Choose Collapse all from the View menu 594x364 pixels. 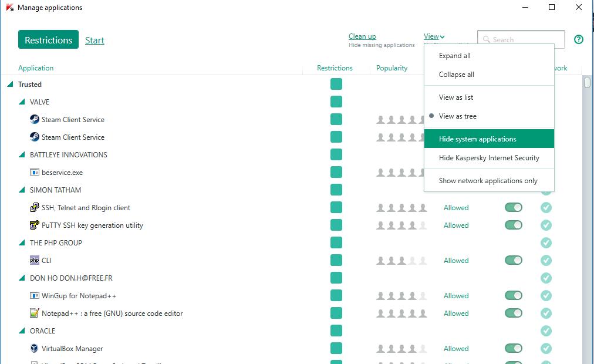click(489, 74)
